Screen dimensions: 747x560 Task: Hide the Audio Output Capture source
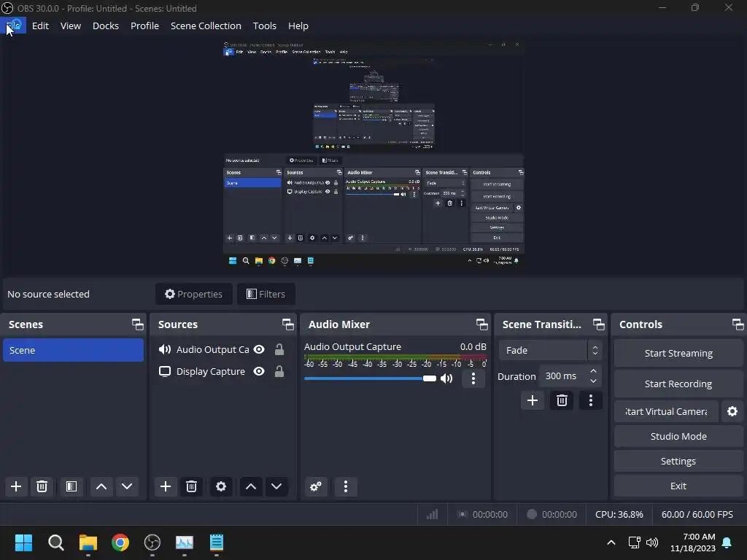tap(259, 349)
